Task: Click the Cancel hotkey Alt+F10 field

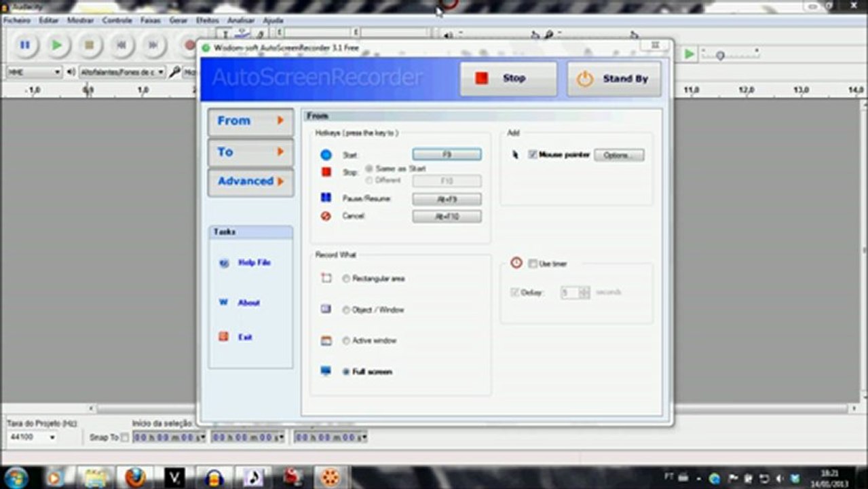Action: click(x=447, y=217)
